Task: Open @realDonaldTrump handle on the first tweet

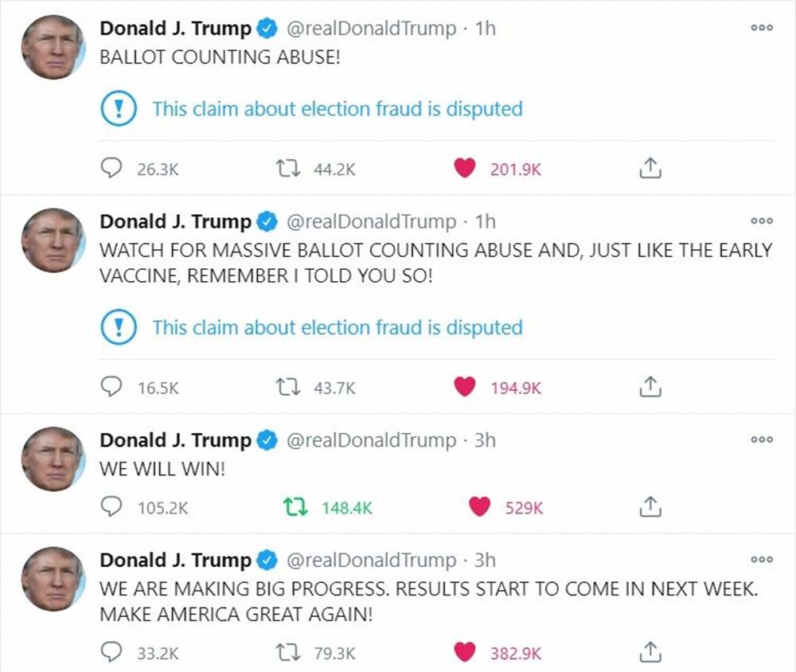Action: 371,29
